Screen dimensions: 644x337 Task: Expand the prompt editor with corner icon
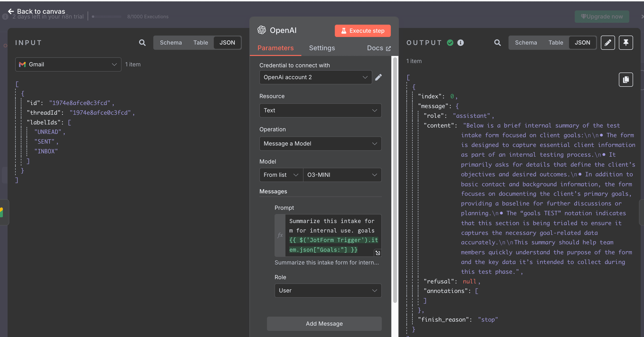pyautogui.click(x=378, y=253)
